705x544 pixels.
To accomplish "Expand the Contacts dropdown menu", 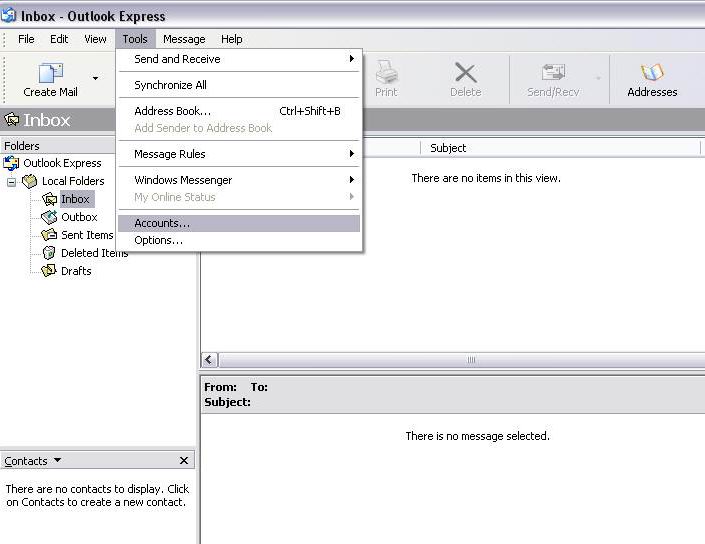I will click(57, 461).
